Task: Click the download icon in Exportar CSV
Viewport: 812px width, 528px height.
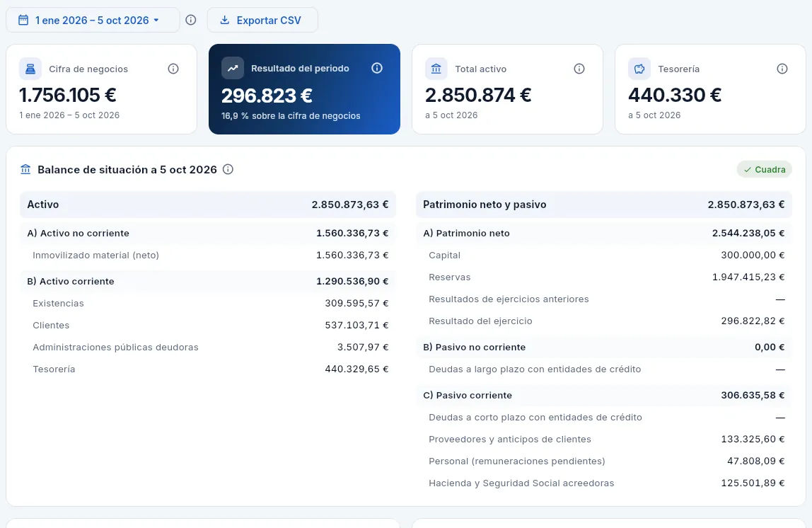Action: 225,21
